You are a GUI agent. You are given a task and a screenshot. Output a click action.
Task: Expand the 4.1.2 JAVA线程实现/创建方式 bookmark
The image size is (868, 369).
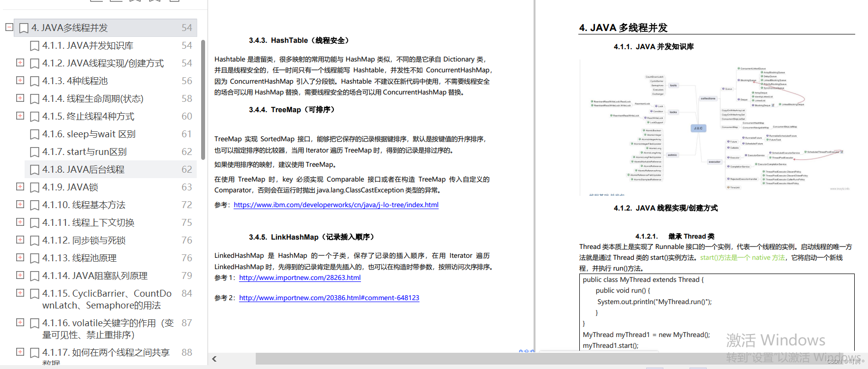pos(20,62)
